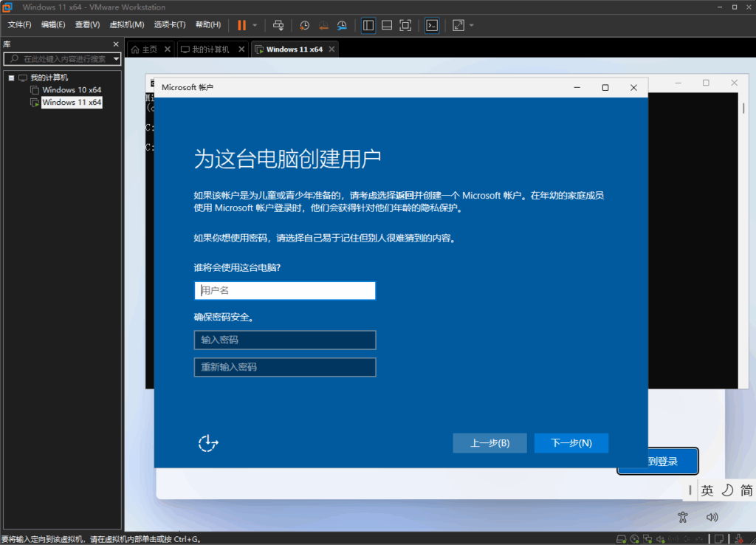Close the 库 library panel
756x545 pixels.
point(116,44)
